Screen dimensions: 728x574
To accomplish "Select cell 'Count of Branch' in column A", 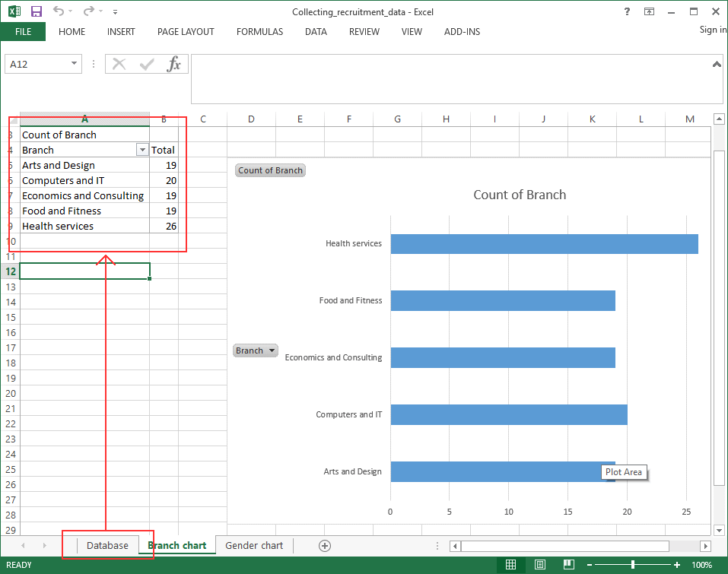I will click(85, 135).
